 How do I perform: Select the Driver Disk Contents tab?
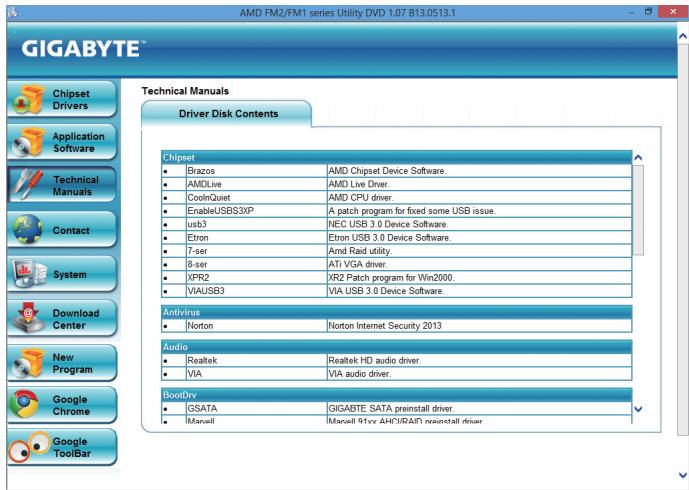[226, 114]
